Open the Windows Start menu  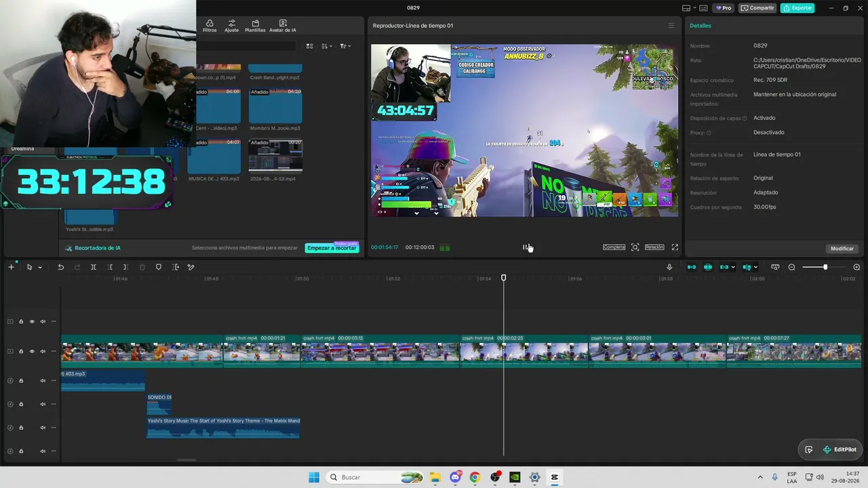point(314,477)
